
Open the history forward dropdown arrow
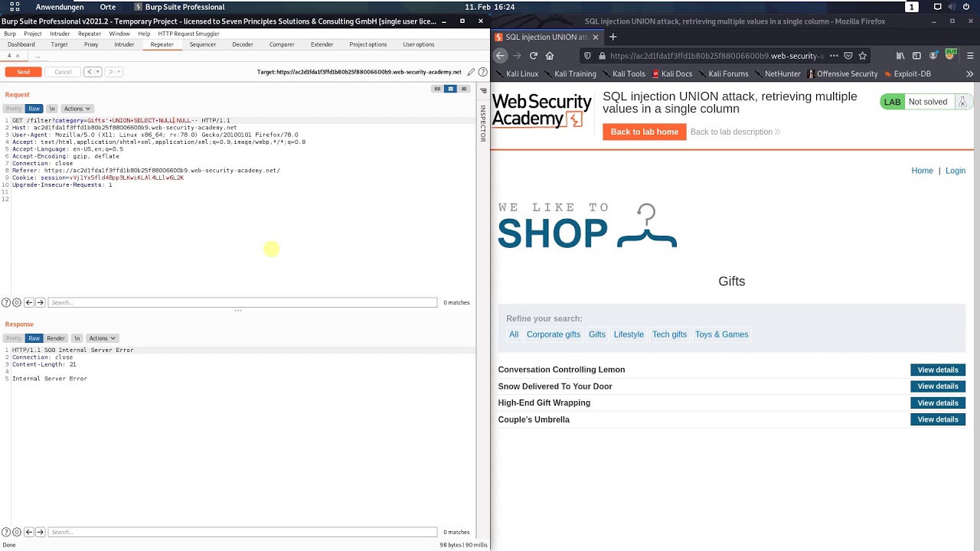click(x=118, y=72)
